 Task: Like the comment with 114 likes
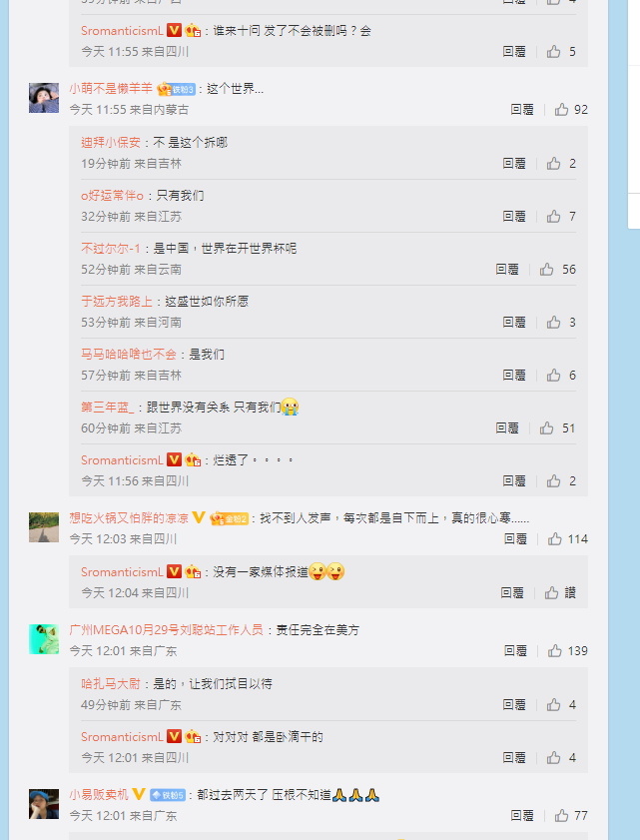pos(568,539)
